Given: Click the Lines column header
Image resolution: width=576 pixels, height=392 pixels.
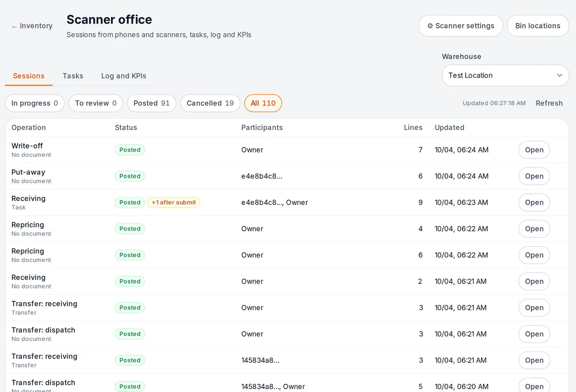Looking at the screenshot, I should [x=413, y=128].
